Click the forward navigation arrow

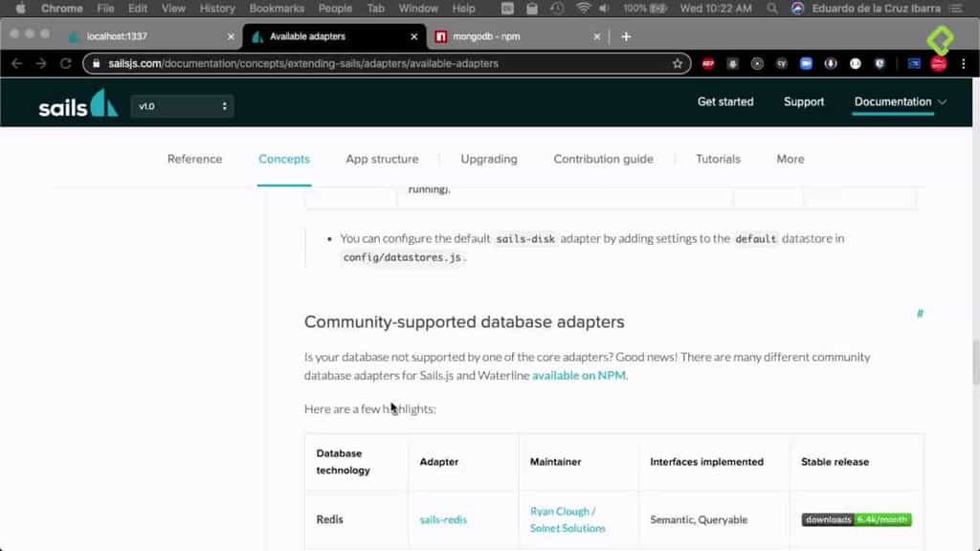pyautogui.click(x=39, y=64)
